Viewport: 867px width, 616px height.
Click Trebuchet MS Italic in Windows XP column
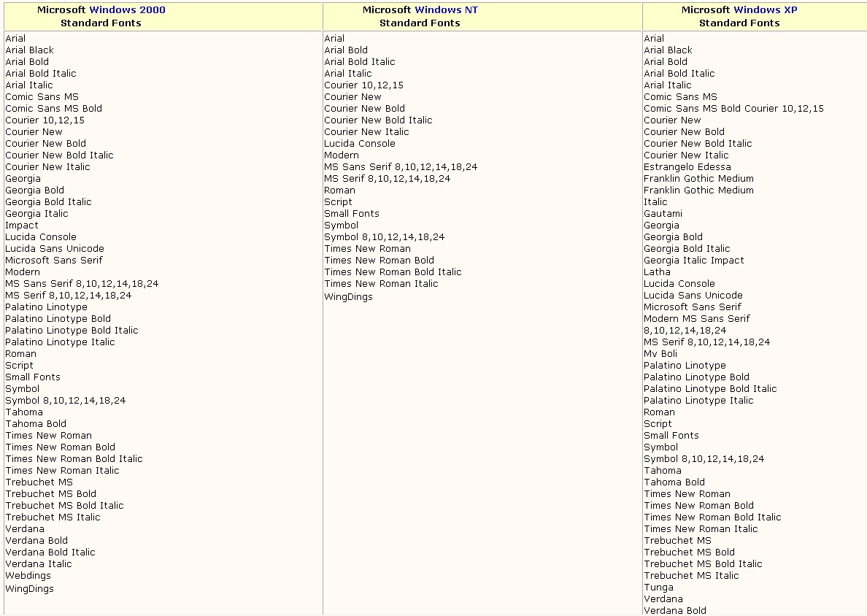(691, 576)
